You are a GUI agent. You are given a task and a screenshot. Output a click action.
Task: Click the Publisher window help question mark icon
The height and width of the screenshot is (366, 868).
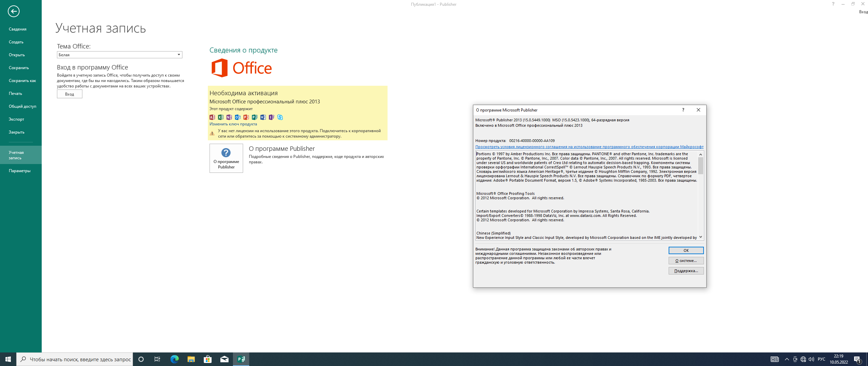pos(833,4)
